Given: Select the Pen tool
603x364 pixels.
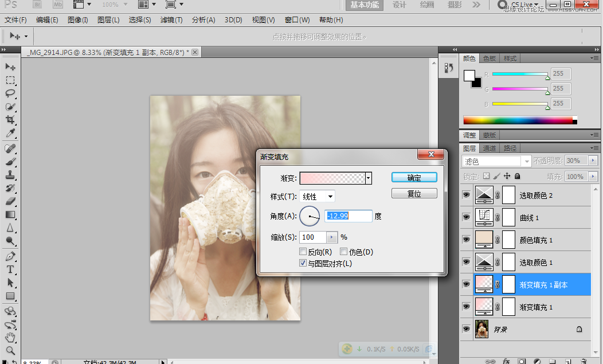Looking at the screenshot, I should [x=10, y=256].
